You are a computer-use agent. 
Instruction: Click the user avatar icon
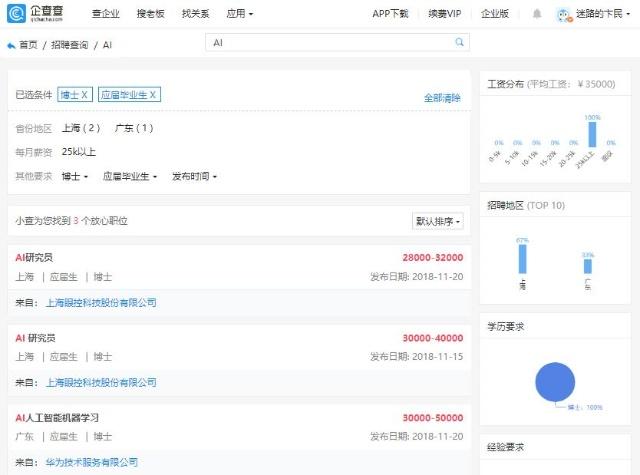(x=563, y=15)
